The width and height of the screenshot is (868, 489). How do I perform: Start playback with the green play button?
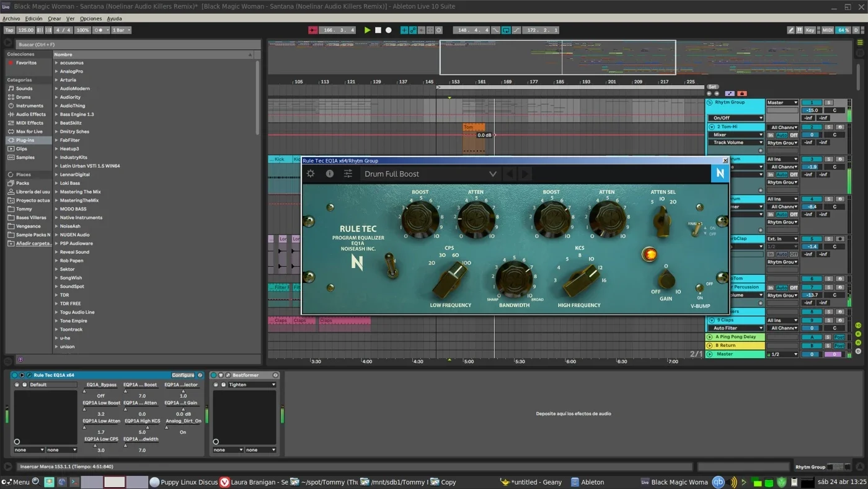point(367,30)
